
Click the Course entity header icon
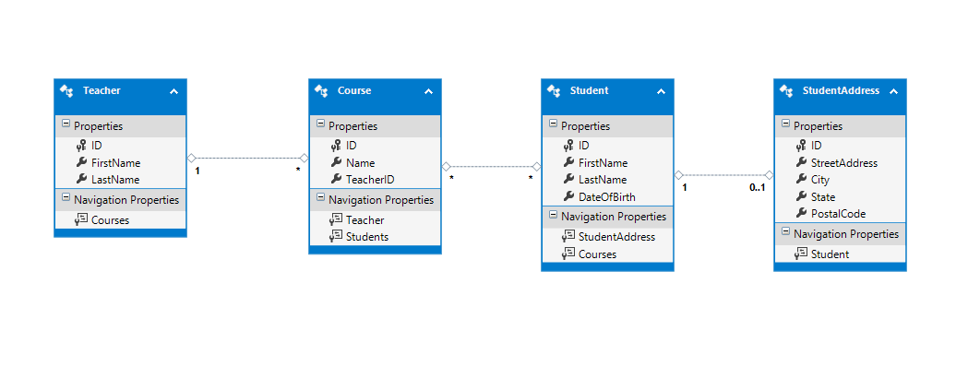pos(321,91)
